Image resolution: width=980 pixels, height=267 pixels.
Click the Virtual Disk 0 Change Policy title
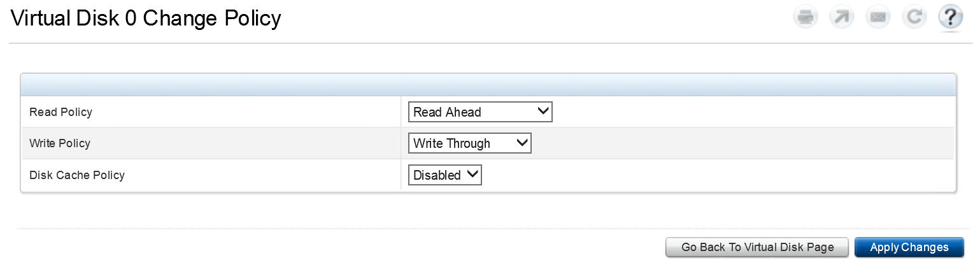[x=146, y=18]
